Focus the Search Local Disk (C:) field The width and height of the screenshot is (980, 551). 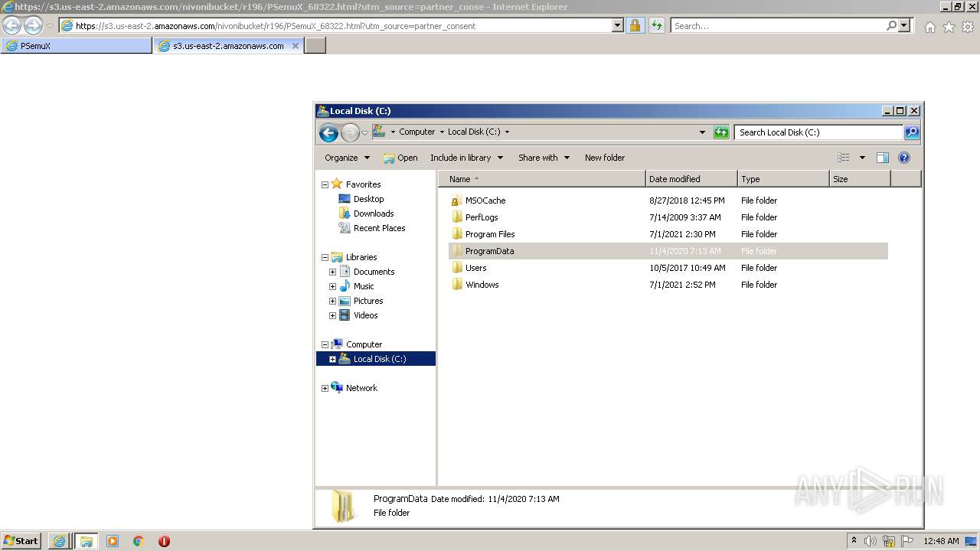point(819,132)
